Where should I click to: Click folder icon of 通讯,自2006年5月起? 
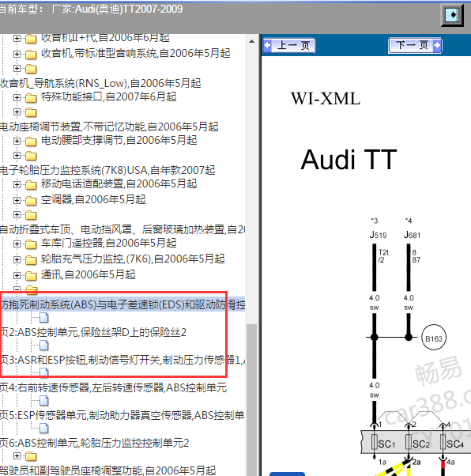click(31, 276)
